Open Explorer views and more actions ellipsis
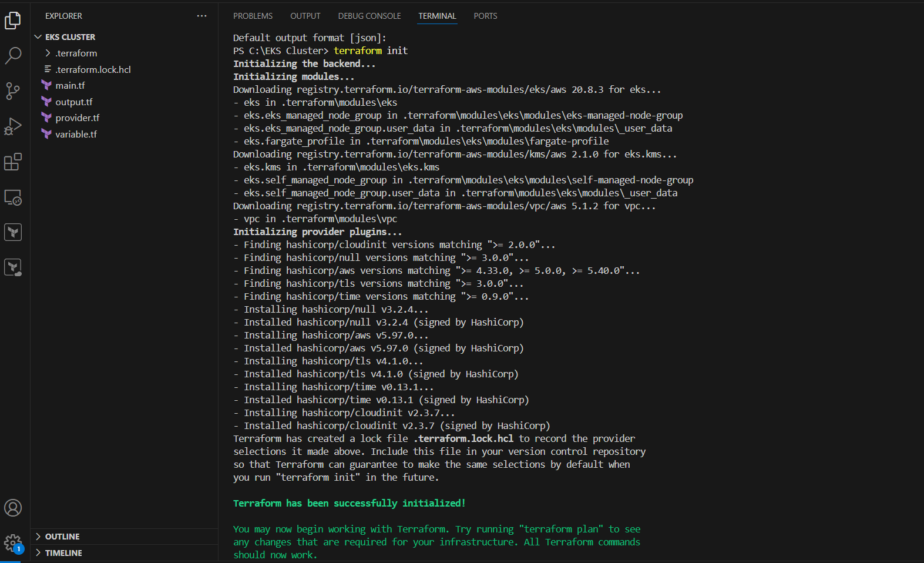 pos(202,16)
